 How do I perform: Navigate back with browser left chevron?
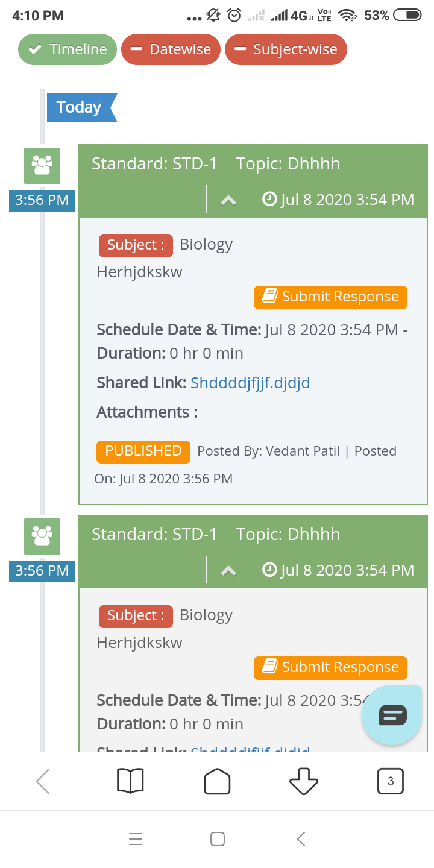(43, 782)
